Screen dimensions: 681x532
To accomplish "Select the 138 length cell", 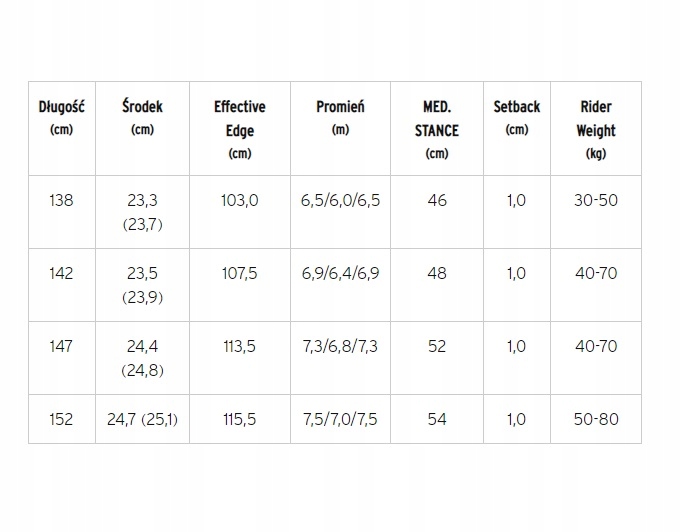I will pyautogui.click(x=61, y=200).
